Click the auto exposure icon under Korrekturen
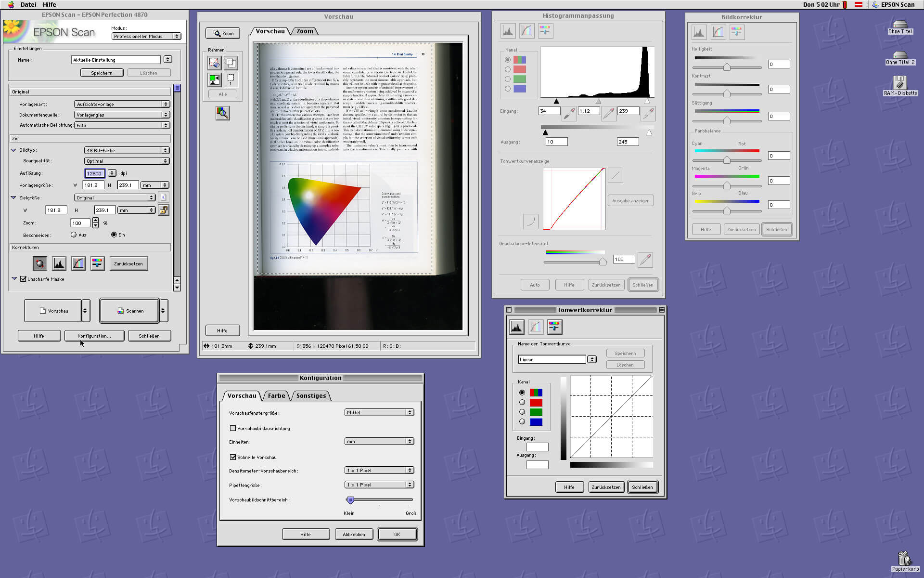Image resolution: width=924 pixels, height=578 pixels. point(40,263)
